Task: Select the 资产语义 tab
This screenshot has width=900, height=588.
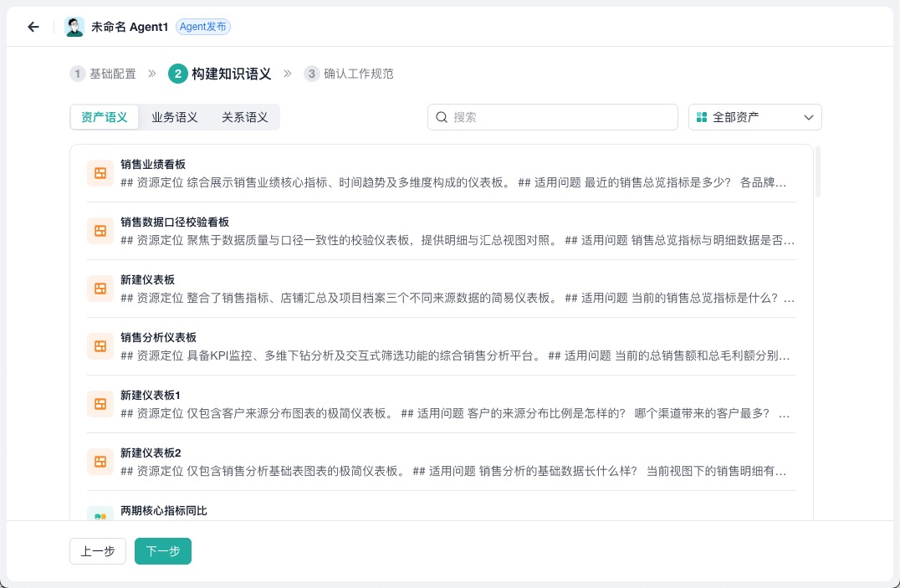Action: [x=105, y=117]
